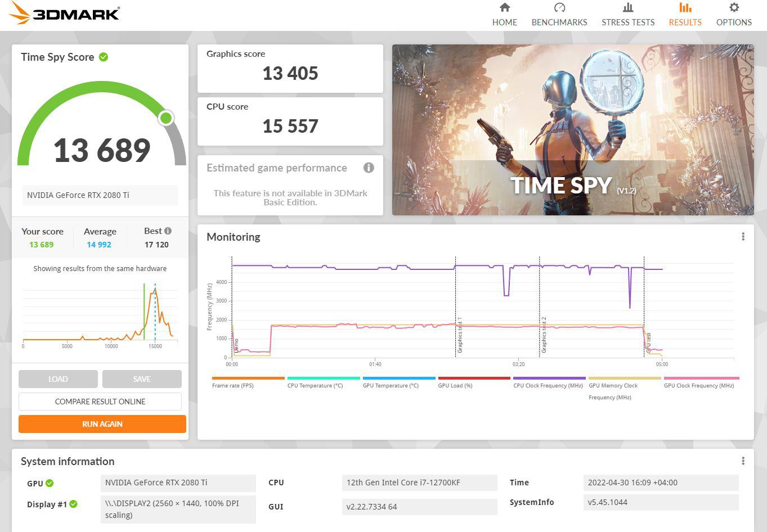Open the Options gear icon

pyautogui.click(x=733, y=8)
